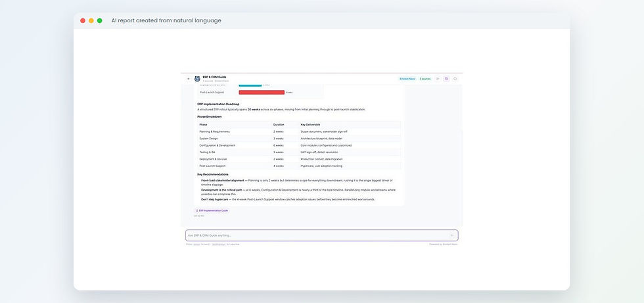The image size is (644, 303).
Task: Select the System Design cell
Action: 208,139
